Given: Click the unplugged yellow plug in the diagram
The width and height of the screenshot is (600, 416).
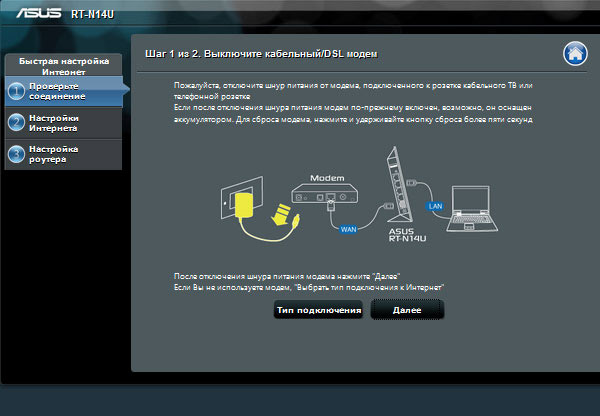Looking at the screenshot, I should [283, 214].
